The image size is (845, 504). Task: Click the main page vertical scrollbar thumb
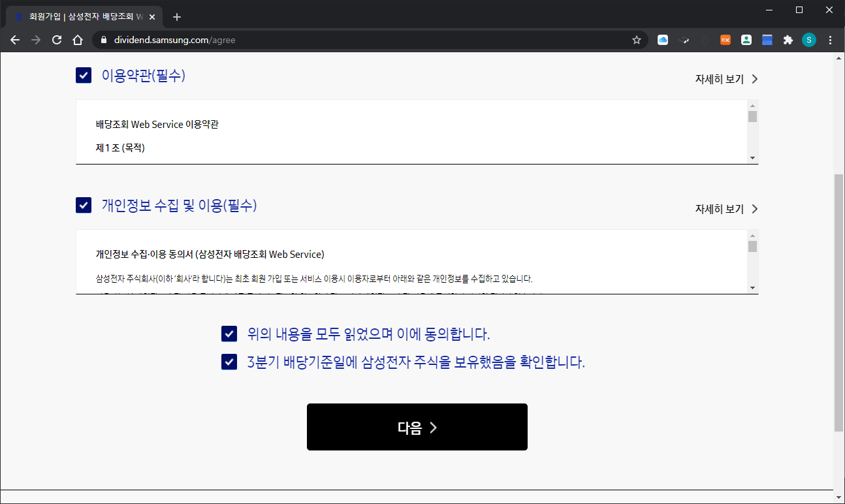[838, 302]
